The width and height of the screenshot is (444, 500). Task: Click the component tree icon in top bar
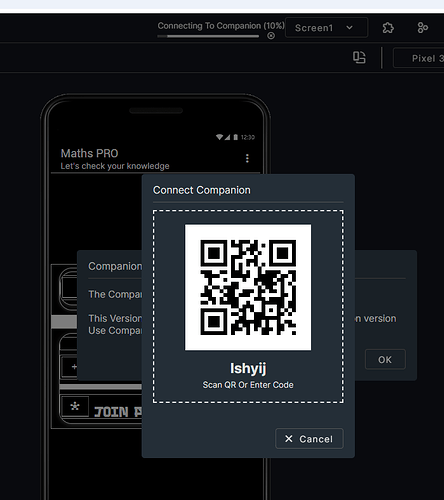tap(422, 28)
